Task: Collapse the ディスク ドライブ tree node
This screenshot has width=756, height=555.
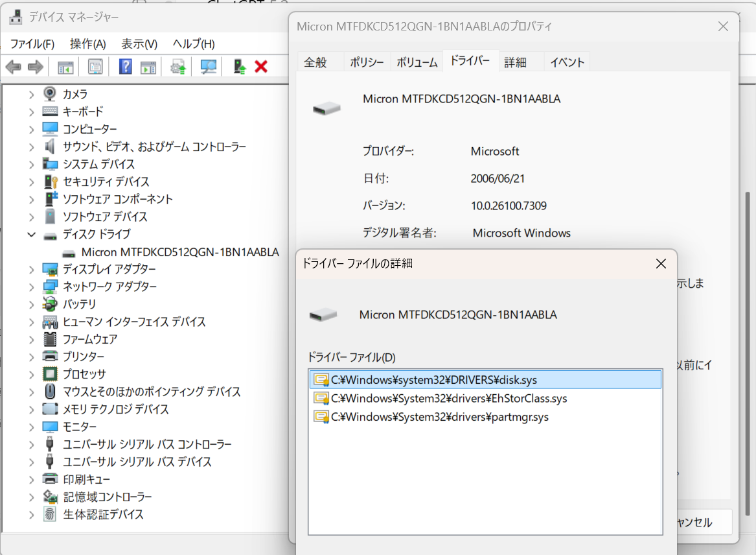Action: (x=31, y=235)
